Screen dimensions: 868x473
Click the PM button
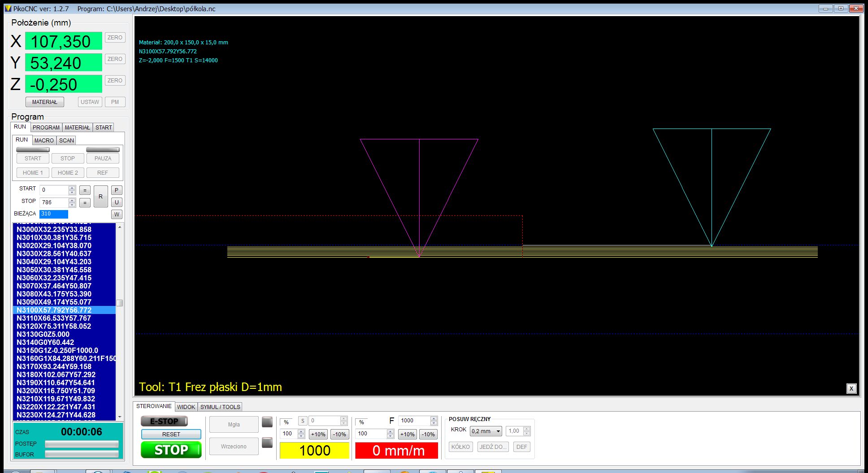115,102
